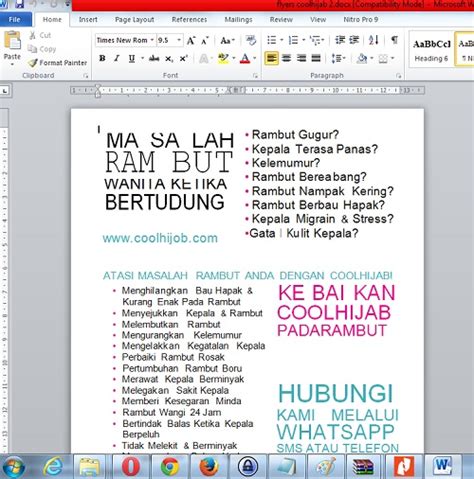Toggle underline formatting
The width and height of the screenshot is (474, 479).
[132, 59]
